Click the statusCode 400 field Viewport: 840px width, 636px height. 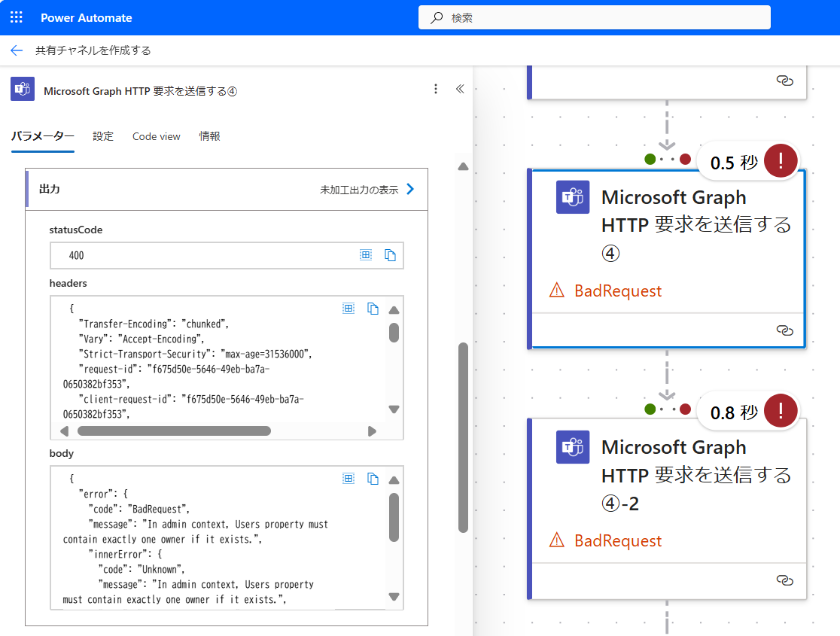tap(227, 256)
